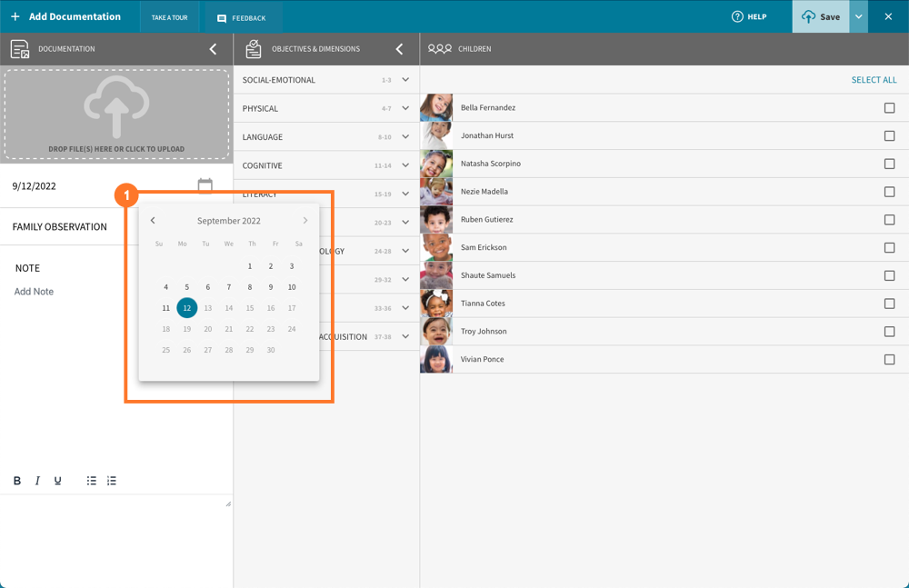Apply italic formatting to the note
909x588 pixels.
click(x=36, y=481)
